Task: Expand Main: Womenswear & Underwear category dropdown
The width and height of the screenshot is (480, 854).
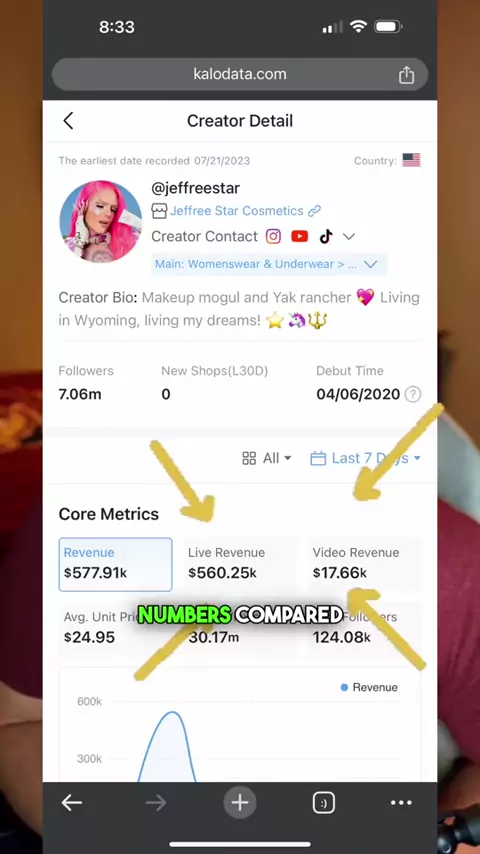Action: [270, 265]
